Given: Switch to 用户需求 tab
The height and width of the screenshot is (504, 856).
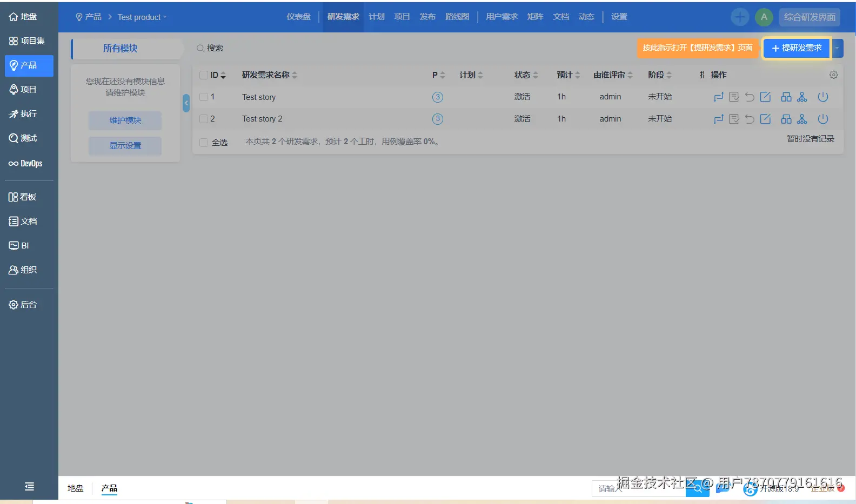Looking at the screenshot, I should 501,17.
